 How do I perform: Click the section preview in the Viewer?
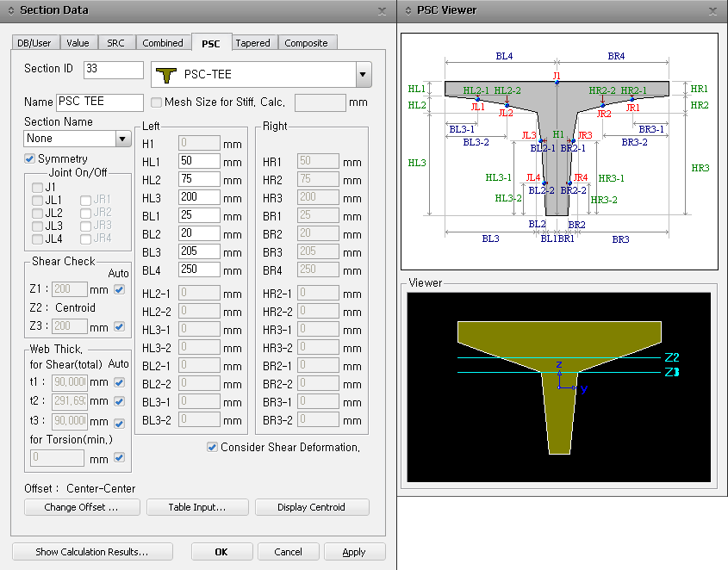559,387
